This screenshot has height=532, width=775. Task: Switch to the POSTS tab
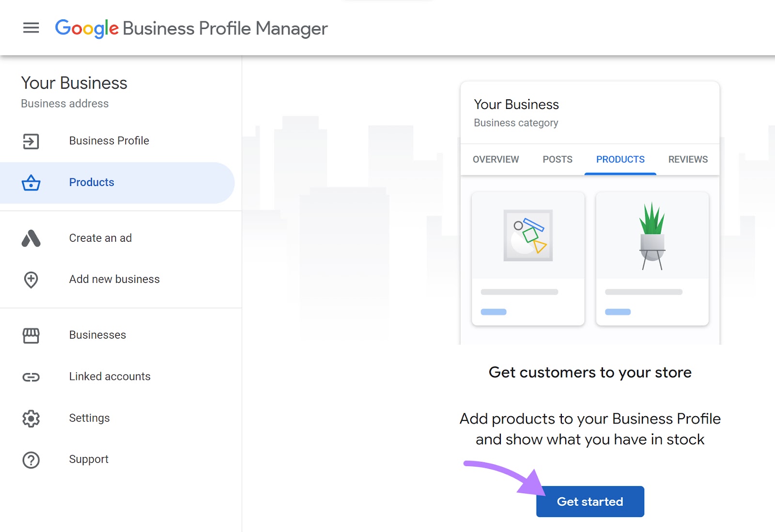(557, 159)
